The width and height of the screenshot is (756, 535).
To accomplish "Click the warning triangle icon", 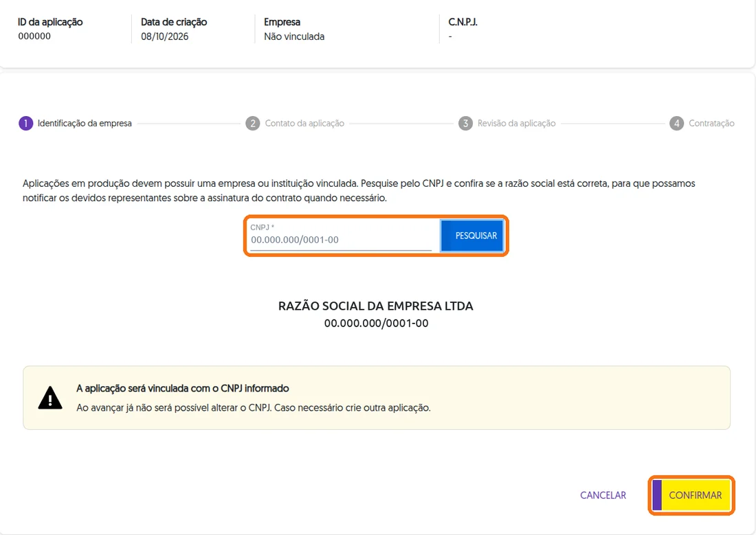I will [50, 398].
